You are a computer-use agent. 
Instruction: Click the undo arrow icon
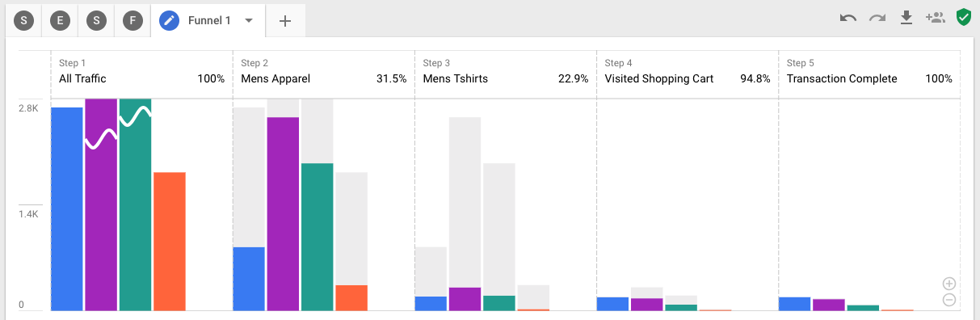click(x=848, y=18)
